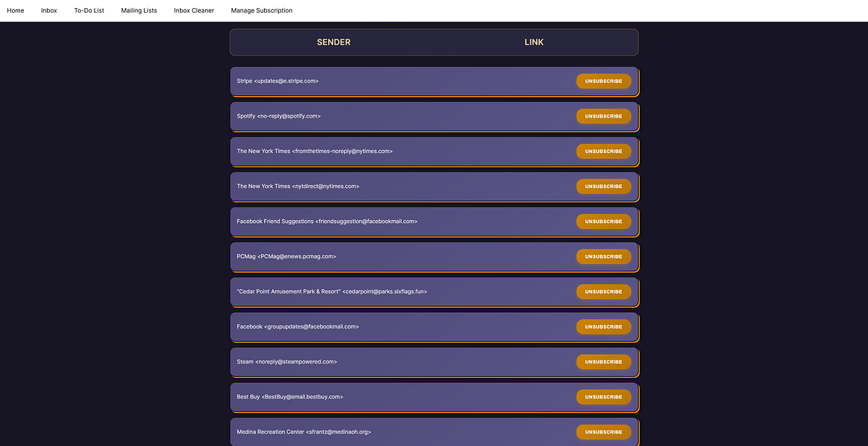
Task: Unsubscribe from the PCMag enews list
Action: pos(603,256)
